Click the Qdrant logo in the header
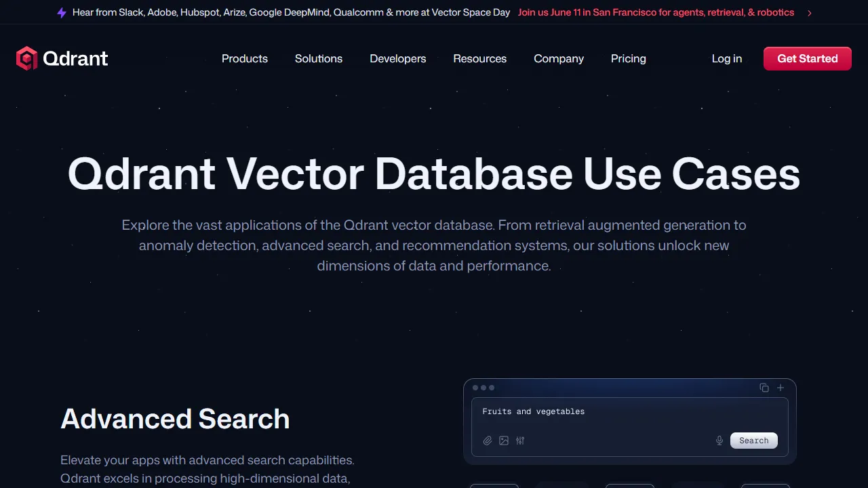This screenshot has height=488, width=868. click(x=62, y=58)
